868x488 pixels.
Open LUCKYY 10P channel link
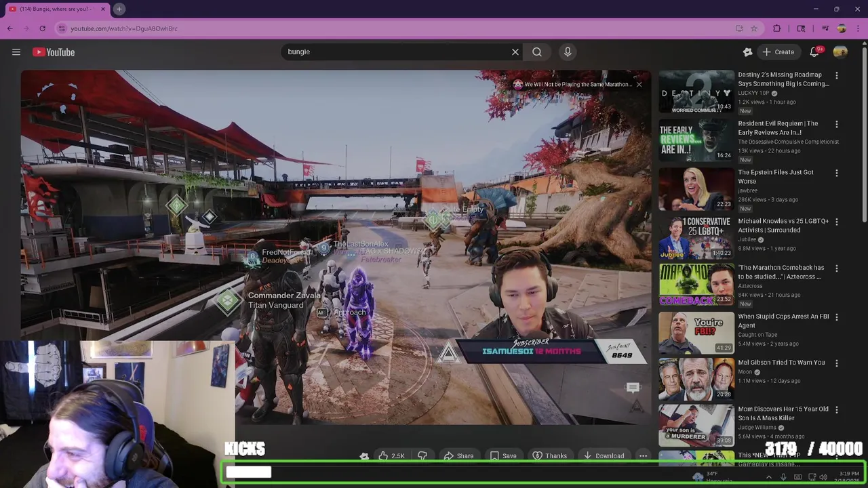click(x=754, y=93)
